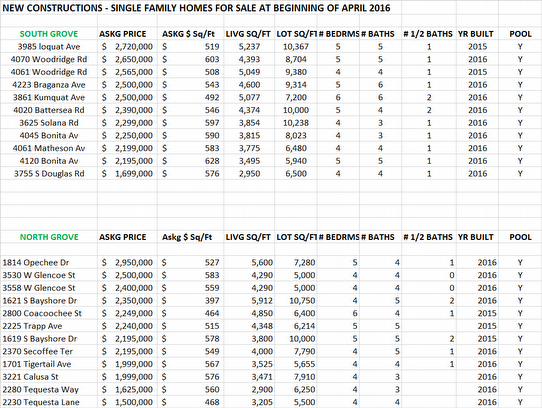Image resolution: width=542 pixels, height=408 pixels.
Task: Select the 3985 Loquat Ave address cell
Action: coord(49,47)
